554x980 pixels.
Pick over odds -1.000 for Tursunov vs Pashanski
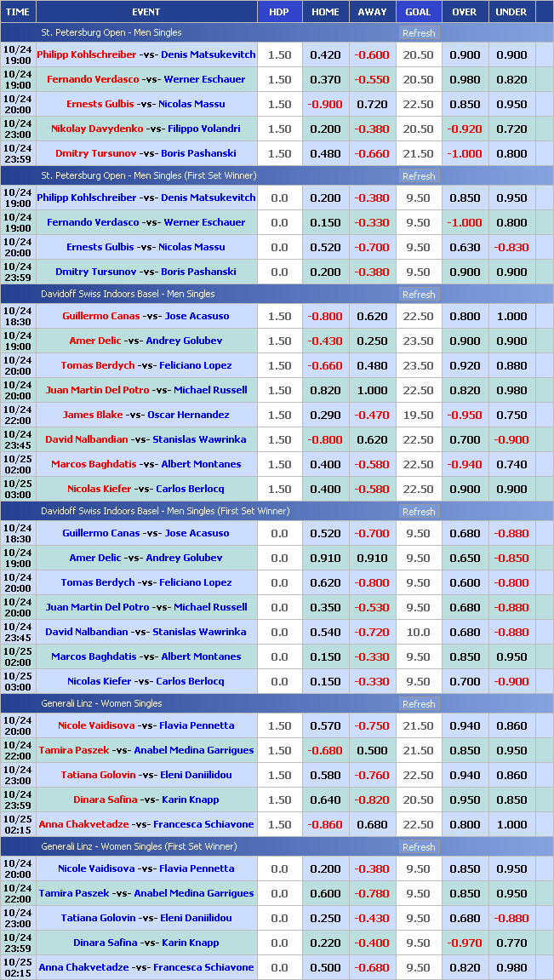(x=465, y=153)
